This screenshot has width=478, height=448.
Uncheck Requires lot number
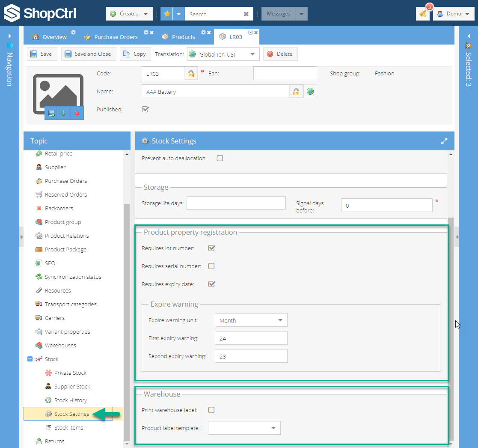click(211, 248)
